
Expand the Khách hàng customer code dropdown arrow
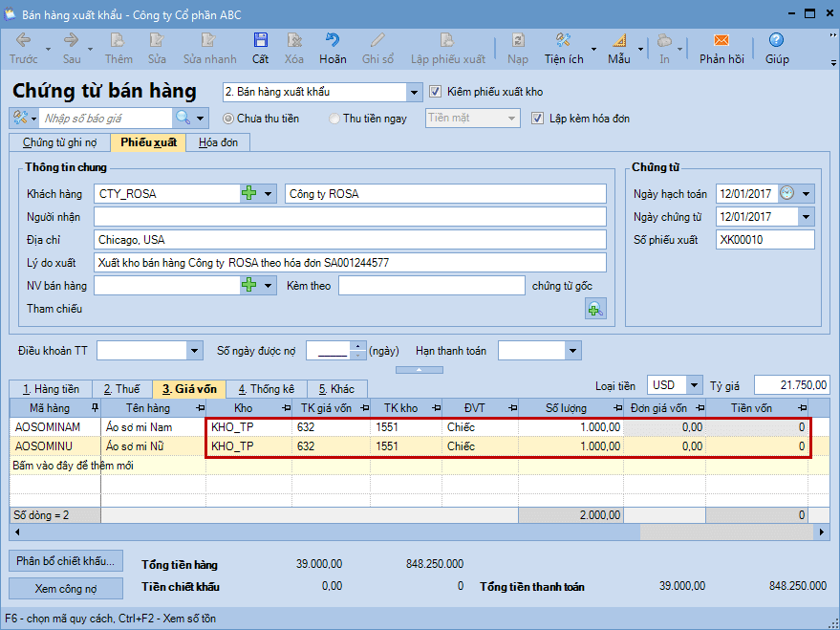click(268, 193)
